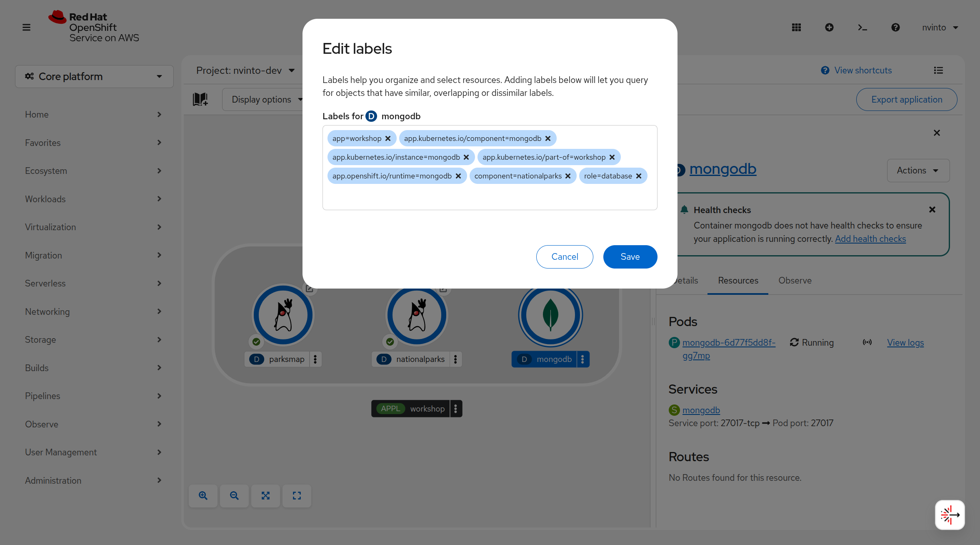The height and width of the screenshot is (545, 980).
Task: Cancel the Edit labels dialog
Action: [565, 257]
